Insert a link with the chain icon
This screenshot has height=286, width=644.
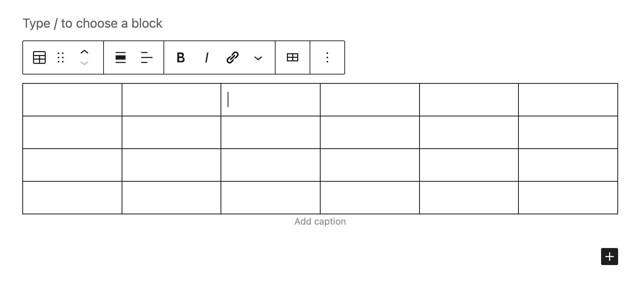tap(233, 57)
